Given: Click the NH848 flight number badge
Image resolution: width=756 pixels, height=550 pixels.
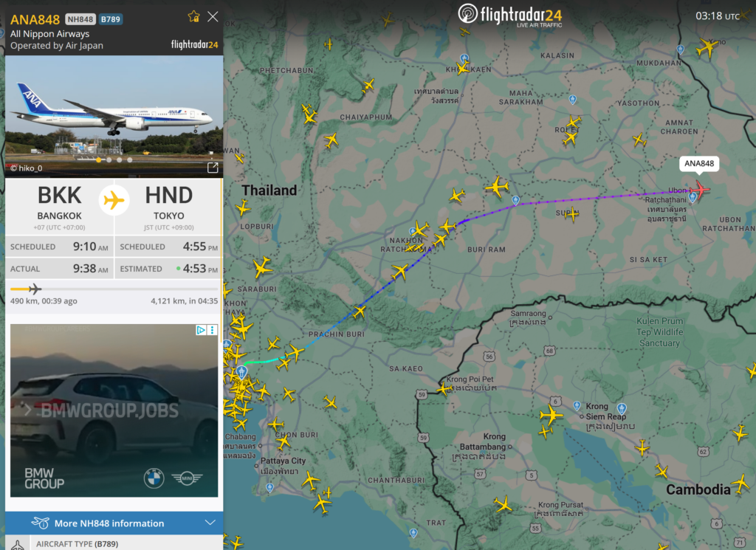Looking at the screenshot, I should pyautogui.click(x=80, y=18).
